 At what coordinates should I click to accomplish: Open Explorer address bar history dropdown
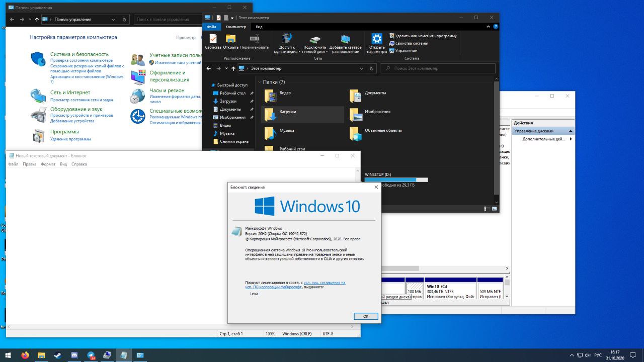(361, 68)
